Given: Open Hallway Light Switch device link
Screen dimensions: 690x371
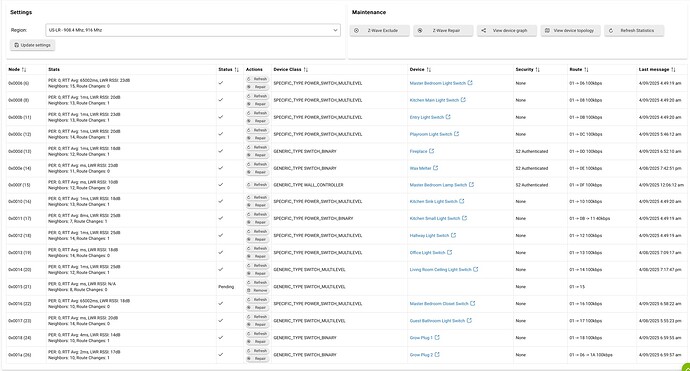Looking at the screenshot, I should [x=429, y=236].
